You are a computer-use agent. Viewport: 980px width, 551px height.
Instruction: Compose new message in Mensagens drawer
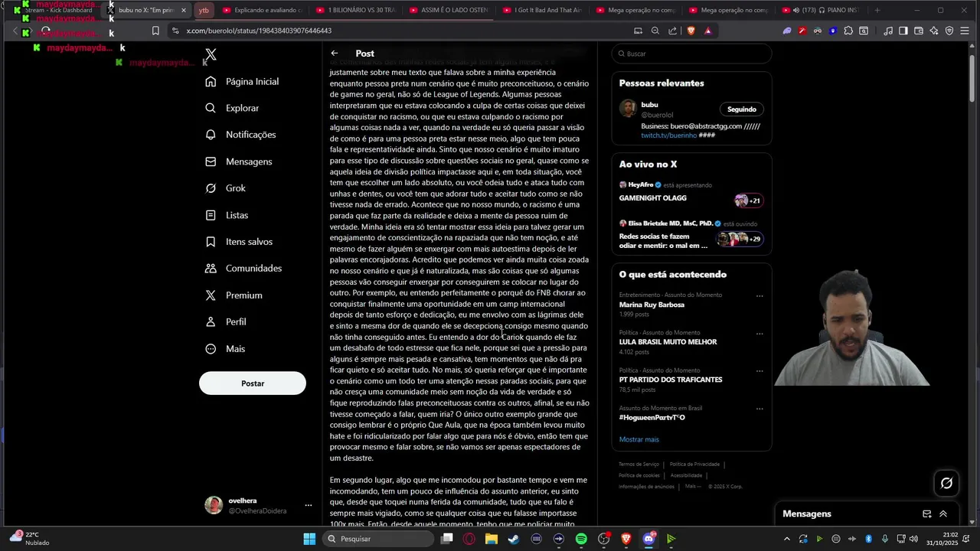point(927,514)
